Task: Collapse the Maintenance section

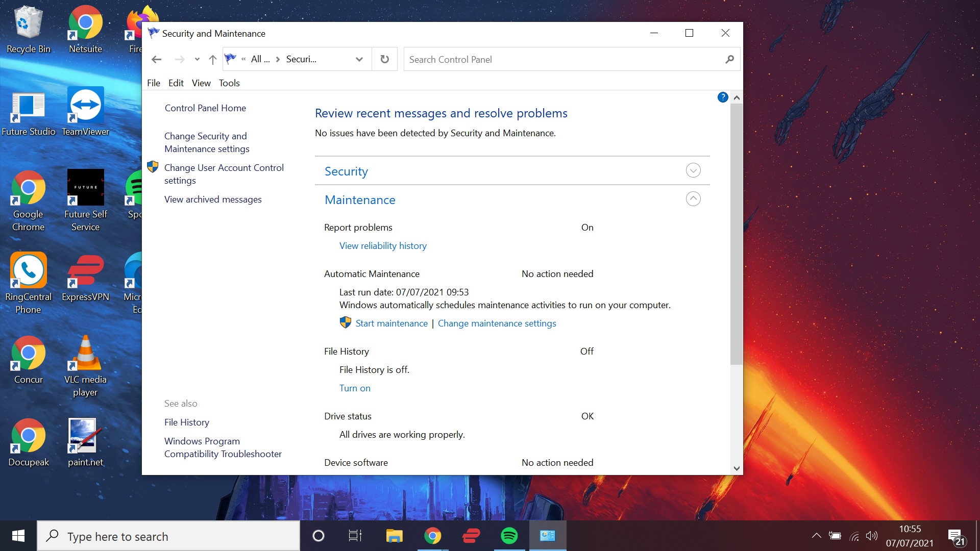Action: pos(693,199)
